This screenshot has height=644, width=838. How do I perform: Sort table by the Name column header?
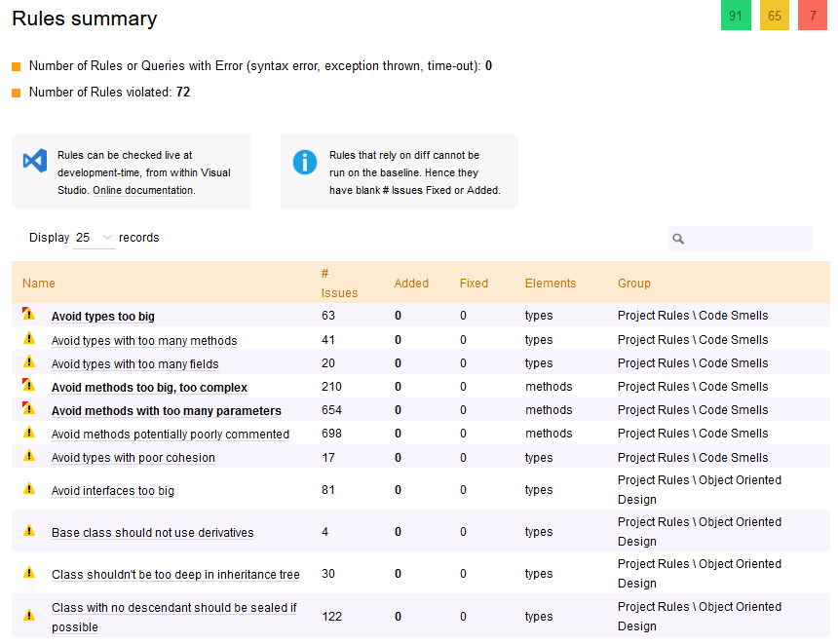click(38, 284)
